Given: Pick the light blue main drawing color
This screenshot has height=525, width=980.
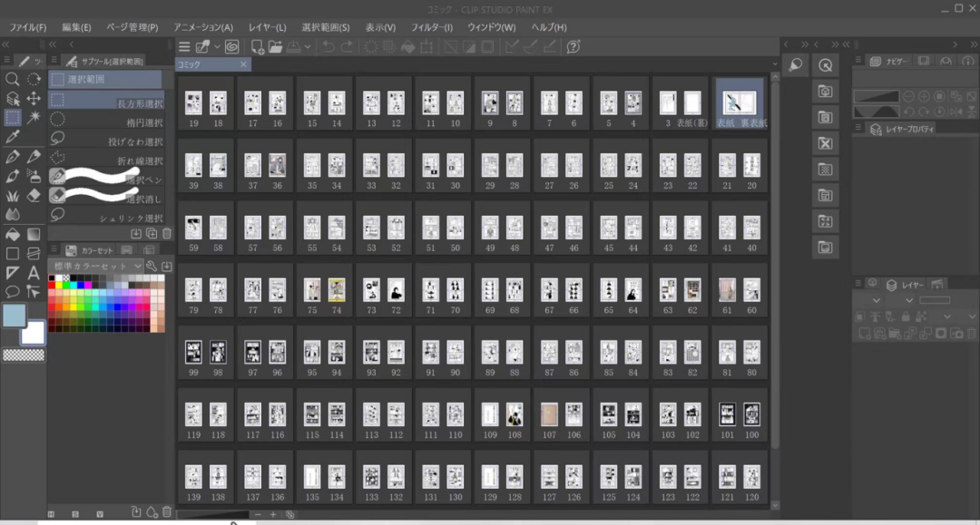Looking at the screenshot, I should [x=15, y=316].
